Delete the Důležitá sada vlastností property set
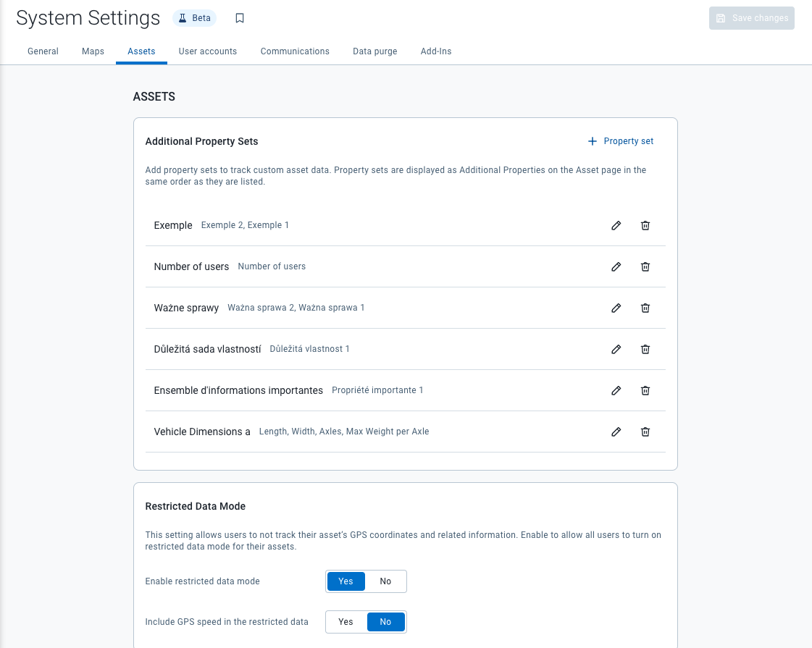The width and height of the screenshot is (812, 648). pos(645,349)
